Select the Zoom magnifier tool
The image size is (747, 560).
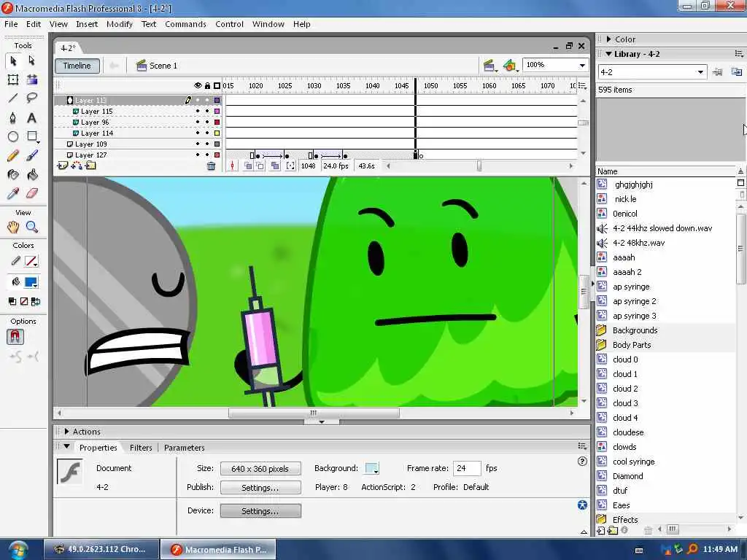pyautogui.click(x=31, y=227)
